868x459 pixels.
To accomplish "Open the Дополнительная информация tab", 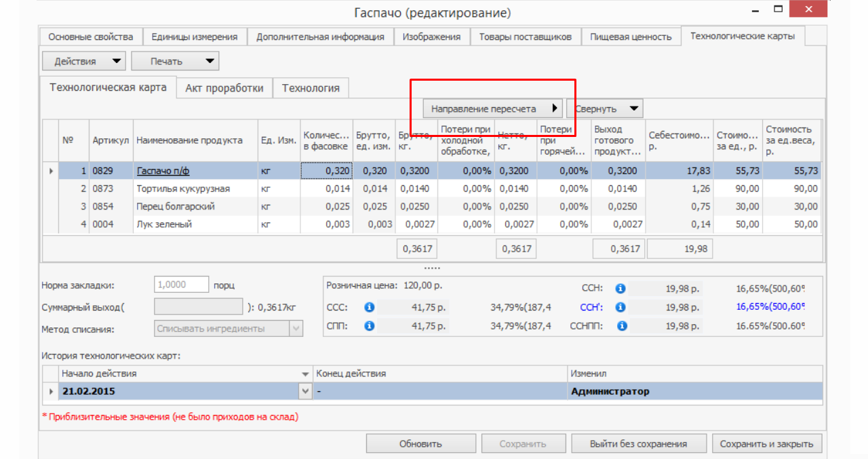I will pyautogui.click(x=320, y=37).
